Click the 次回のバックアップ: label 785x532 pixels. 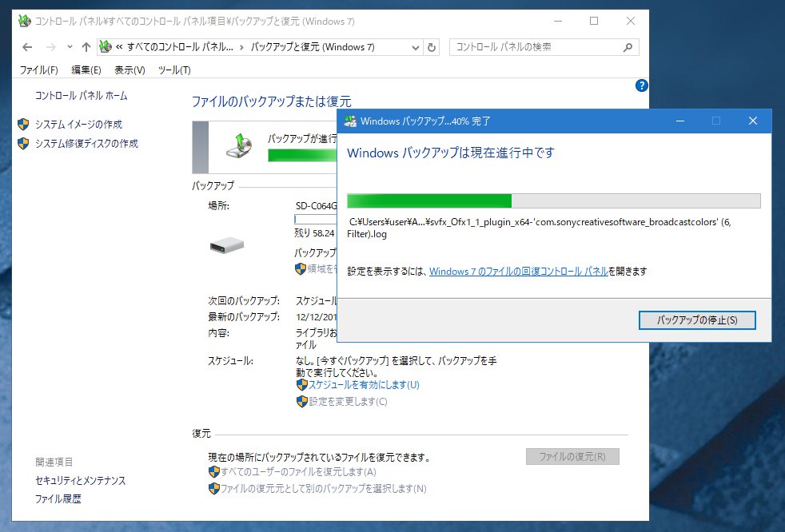[244, 301]
